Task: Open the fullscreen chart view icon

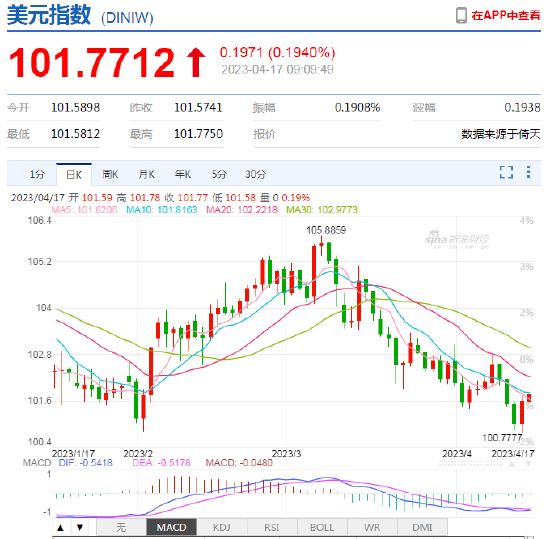Action: 506,172
